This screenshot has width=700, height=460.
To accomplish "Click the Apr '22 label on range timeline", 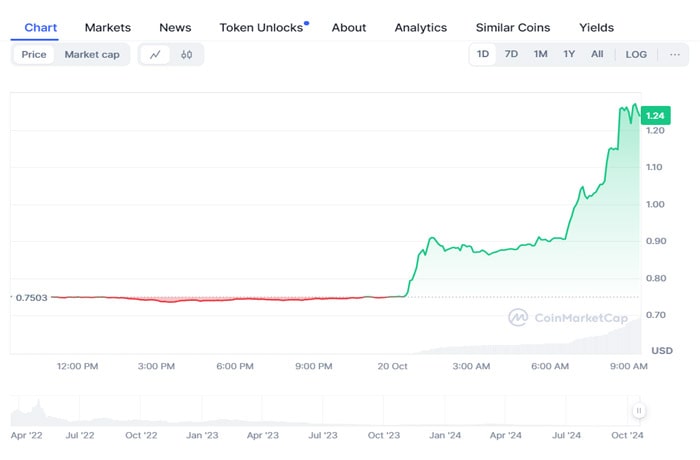I will [x=26, y=435].
